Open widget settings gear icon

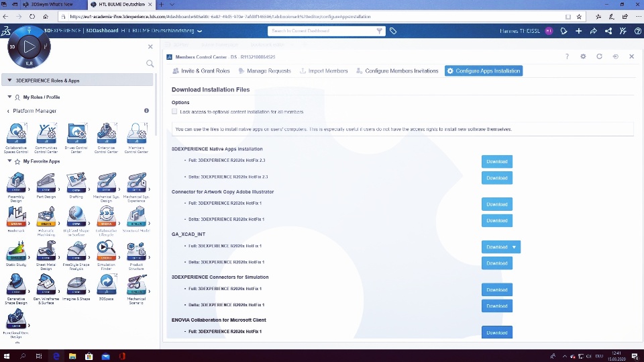583,56
